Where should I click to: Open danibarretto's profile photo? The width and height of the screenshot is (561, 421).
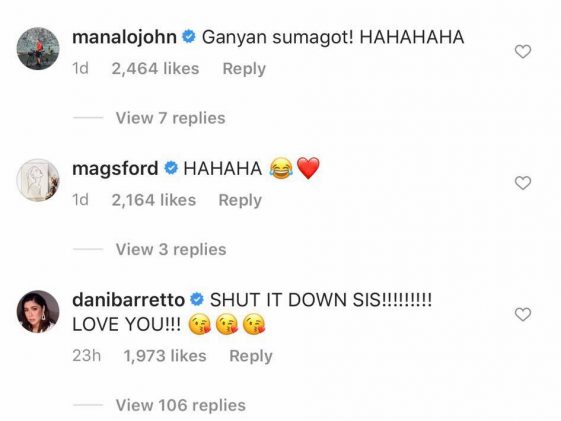[38, 311]
